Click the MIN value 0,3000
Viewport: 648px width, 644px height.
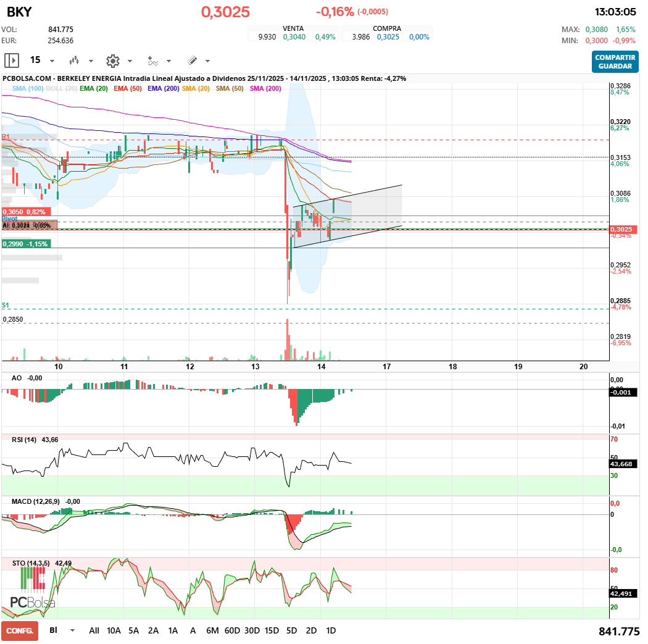[596, 41]
